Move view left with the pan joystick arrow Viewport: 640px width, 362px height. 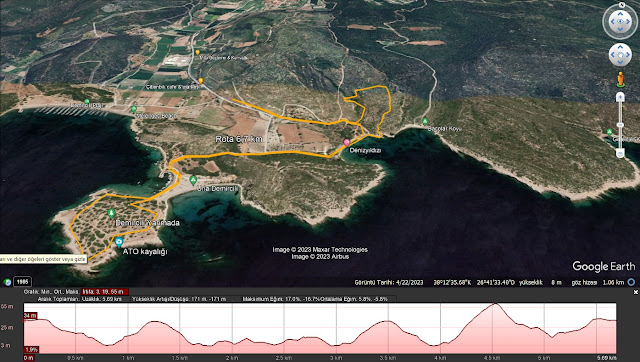pyautogui.click(x=613, y=55)
